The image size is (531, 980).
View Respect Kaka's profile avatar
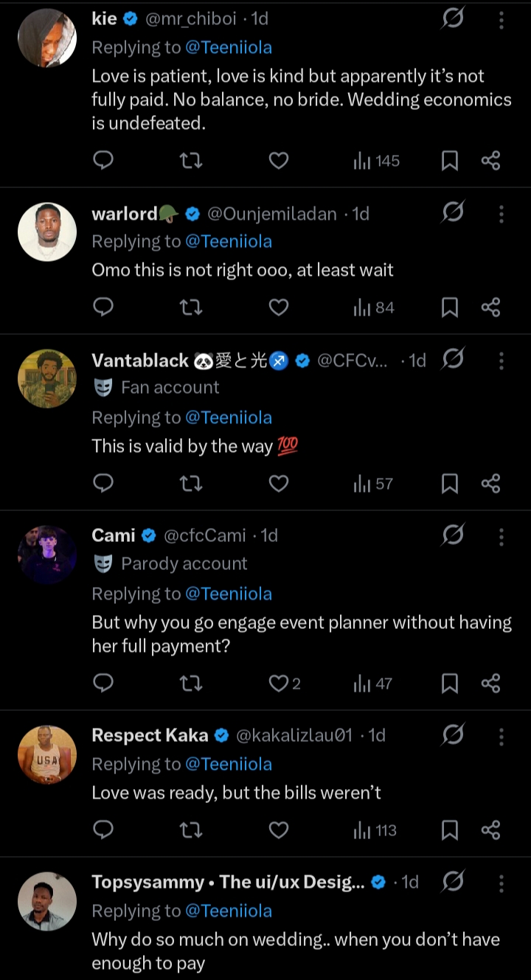(47, 754)
